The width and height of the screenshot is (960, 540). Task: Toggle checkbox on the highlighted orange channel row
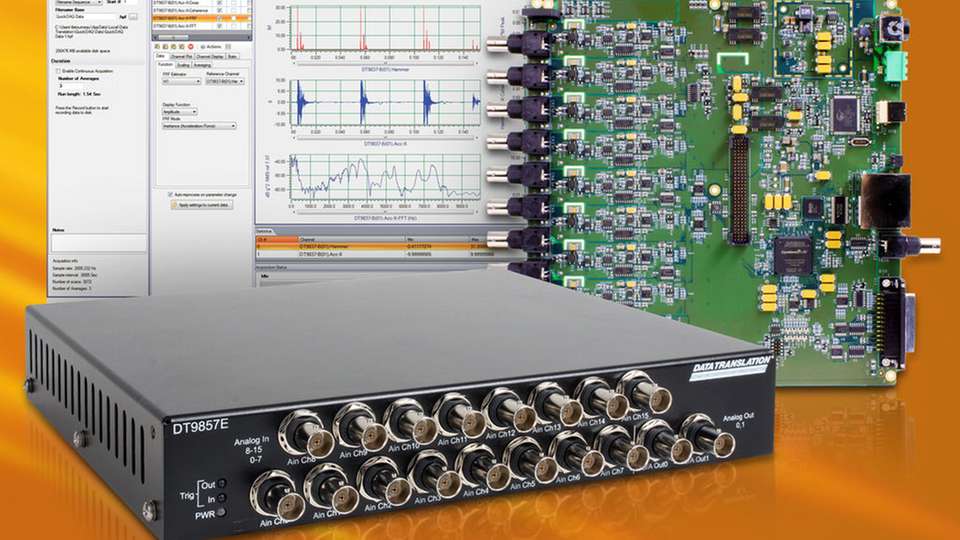pos(220,18)
